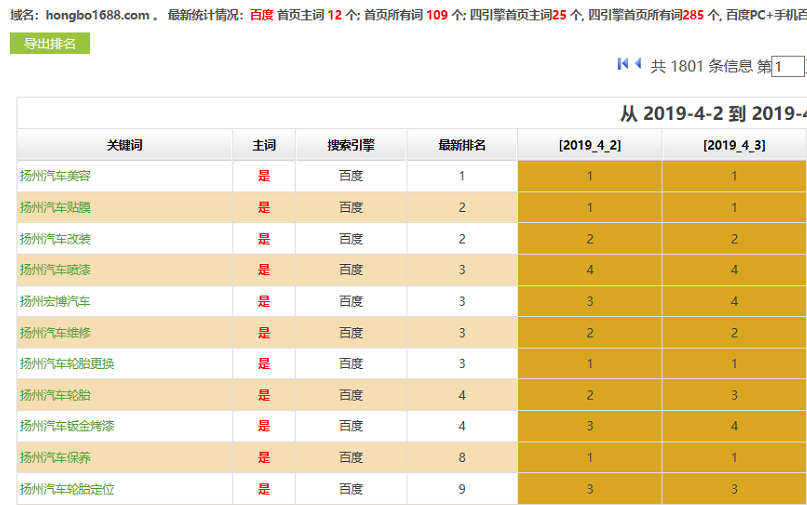Viewport: 807px width, 505px height.
Task: Focus the page number input field
Action: [x=788, y=67]
